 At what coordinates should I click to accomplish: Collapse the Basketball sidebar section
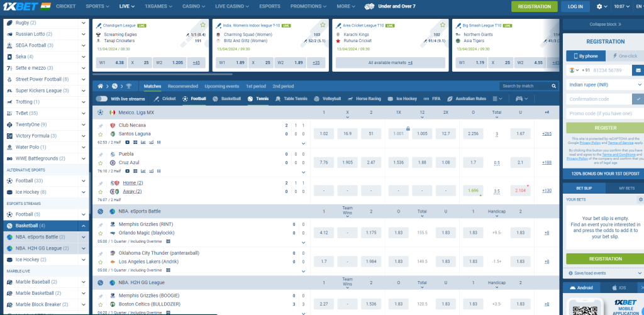pyautogui.click(x=84, y=226)
